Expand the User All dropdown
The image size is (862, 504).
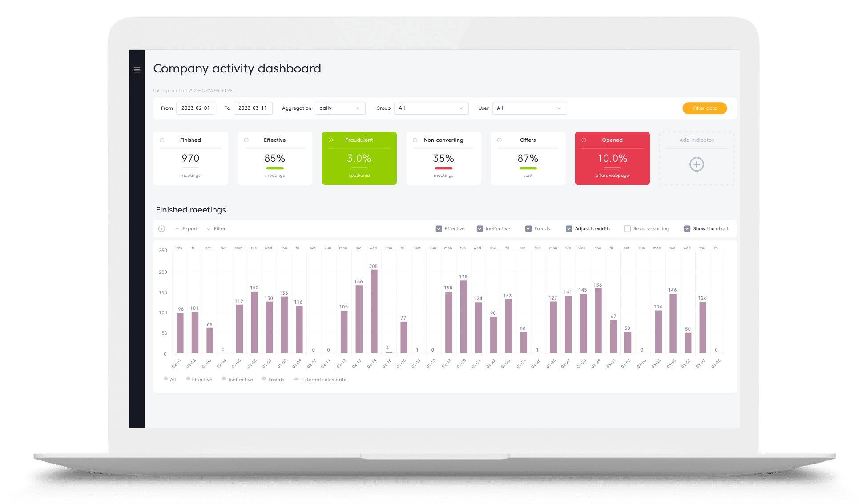[x=528, y=108]
